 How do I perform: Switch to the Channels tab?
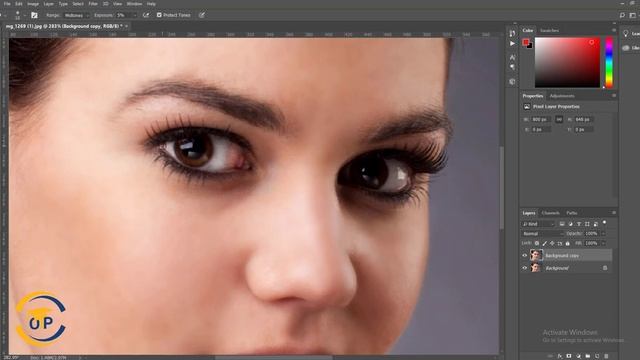551,213
